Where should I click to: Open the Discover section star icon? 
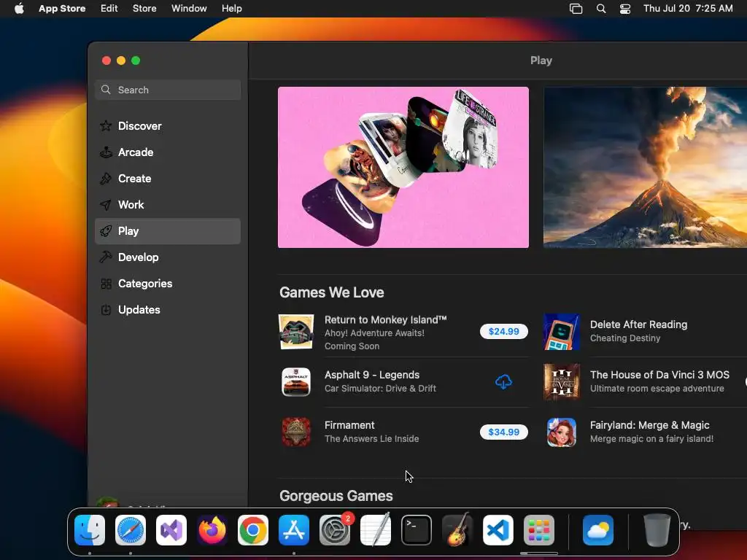[x=106, y=126]
